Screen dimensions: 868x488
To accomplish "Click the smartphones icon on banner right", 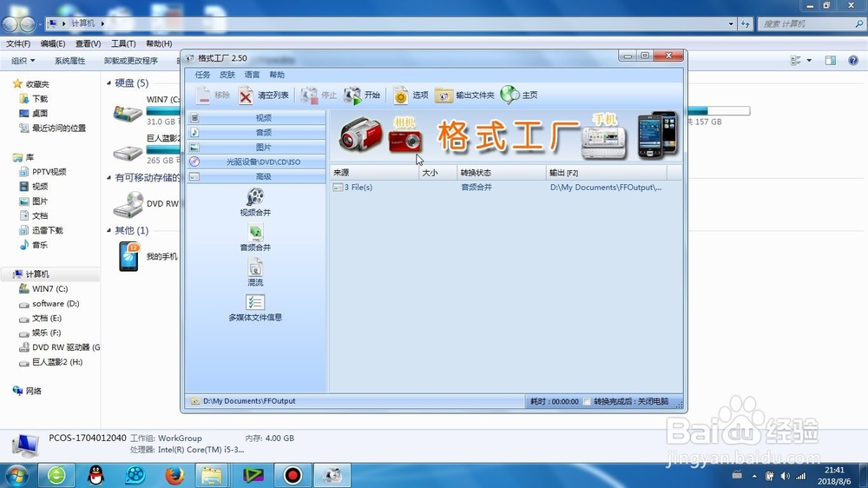I will (658, 135).
